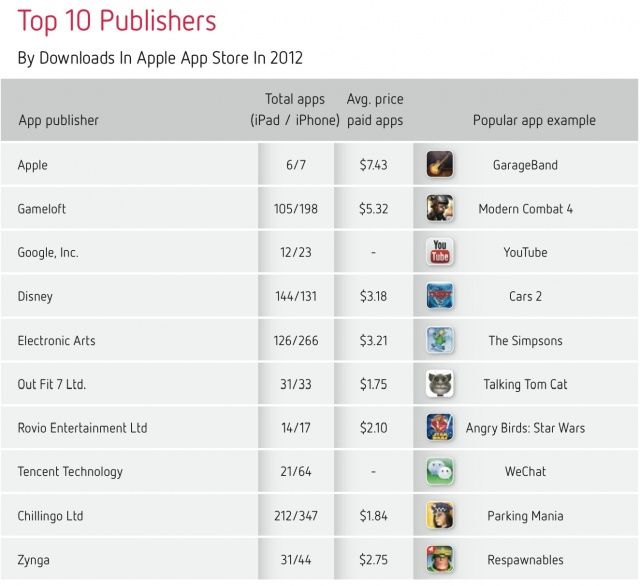Viewport: 640px width, 586px height.
Task: Open the YouTube app icon
Action: pos(439,252)
